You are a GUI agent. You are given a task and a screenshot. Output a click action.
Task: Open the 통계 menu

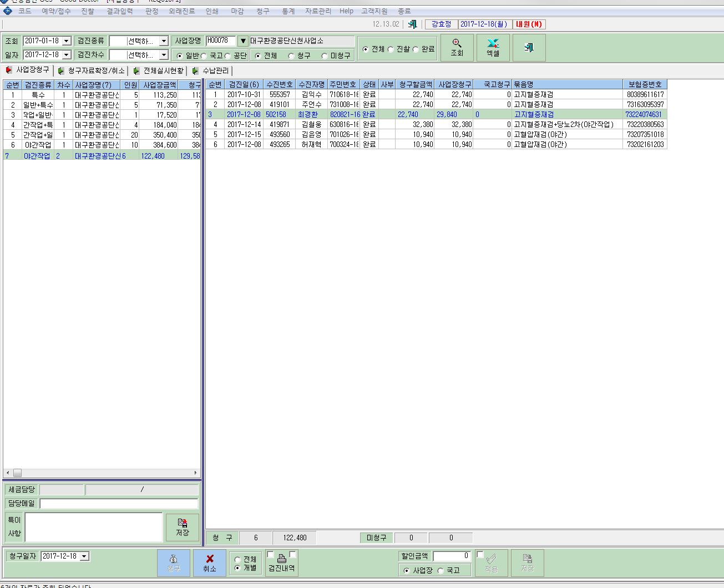point(288,11)
